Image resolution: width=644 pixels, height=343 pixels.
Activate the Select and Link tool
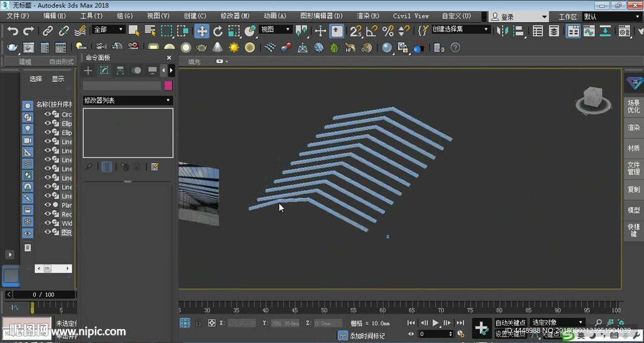(x=48, y=31)
